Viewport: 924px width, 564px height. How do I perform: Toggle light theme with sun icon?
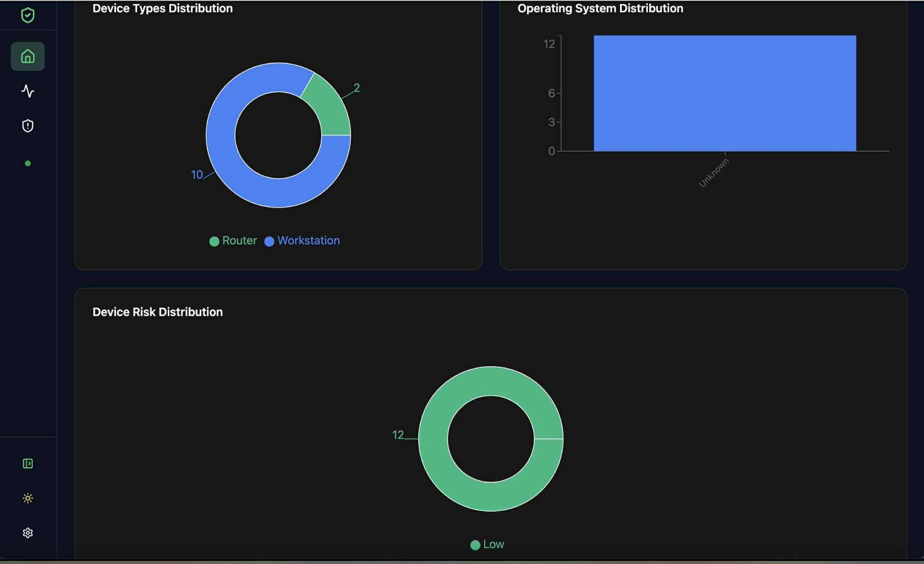27,498
